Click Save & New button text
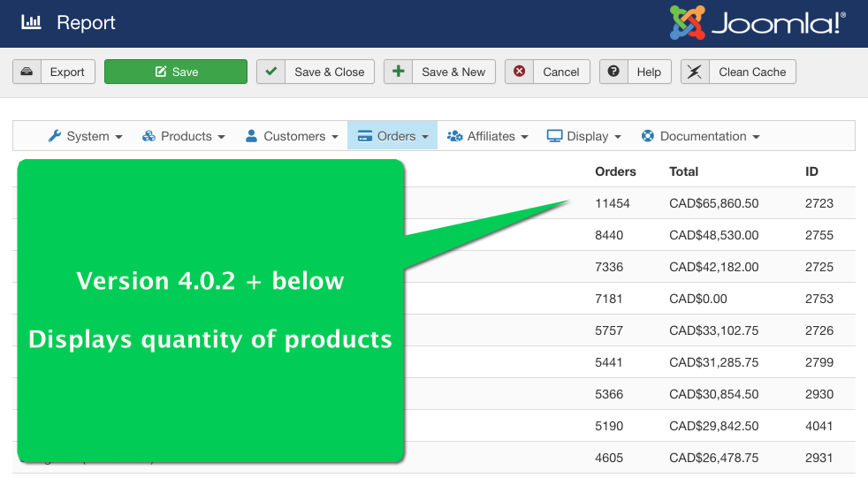 point(453,72)
